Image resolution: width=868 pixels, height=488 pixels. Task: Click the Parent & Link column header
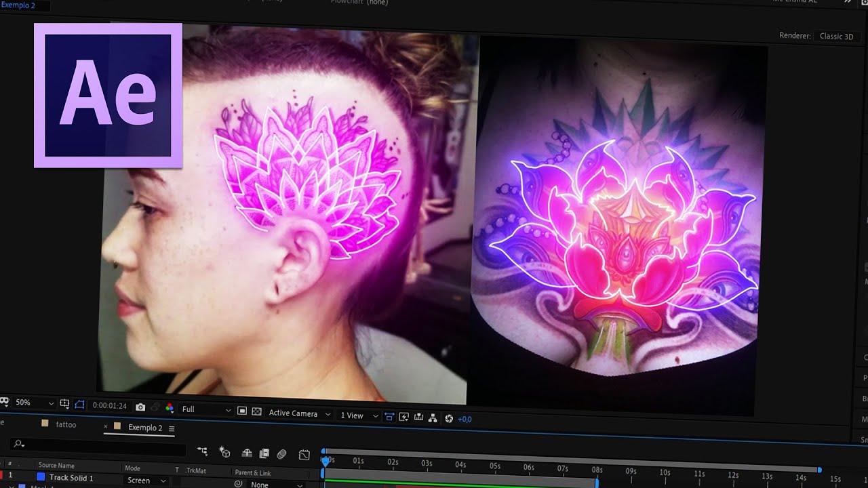(253, 473)
